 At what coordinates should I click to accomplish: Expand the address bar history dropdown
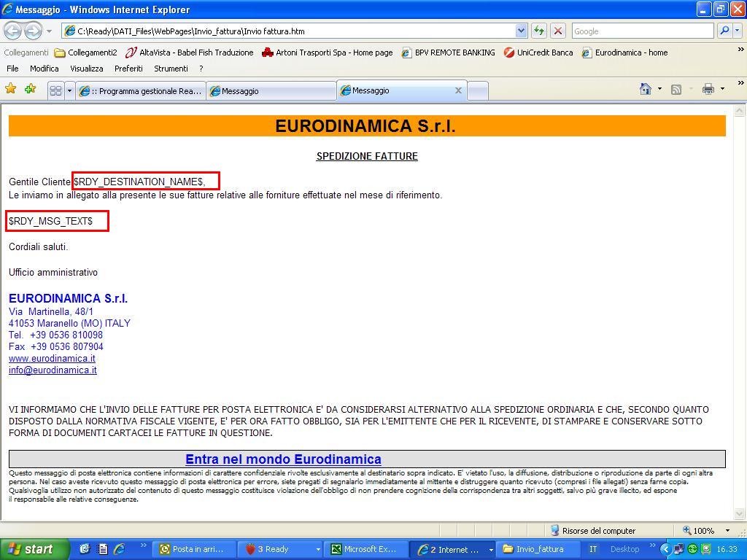coord(521,31)
